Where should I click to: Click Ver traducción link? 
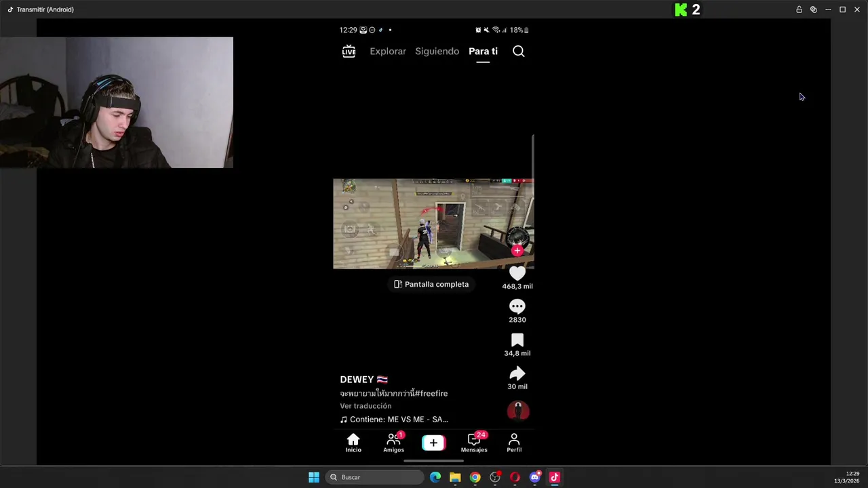pyautogui.click(x=366, y=406)
